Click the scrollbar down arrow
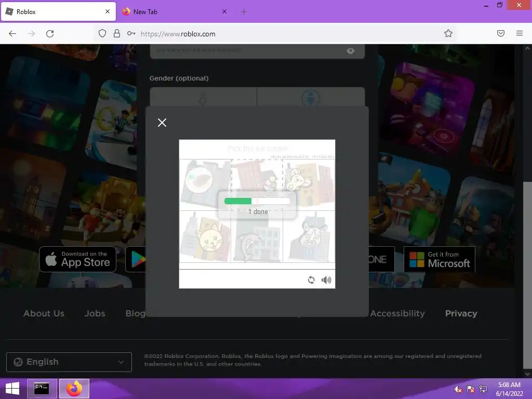Viewport: 532px width, 399px height. pyautogui.click(x=528, y=374)
